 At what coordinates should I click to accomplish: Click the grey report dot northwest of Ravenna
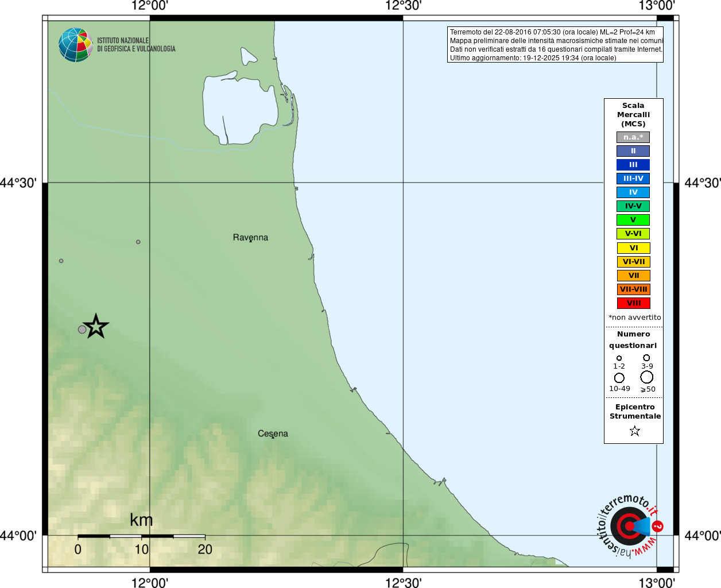(x=138, y=242)
